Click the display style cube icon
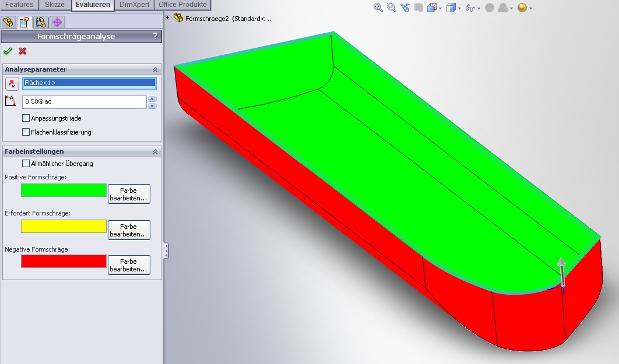 coord(451,8)
